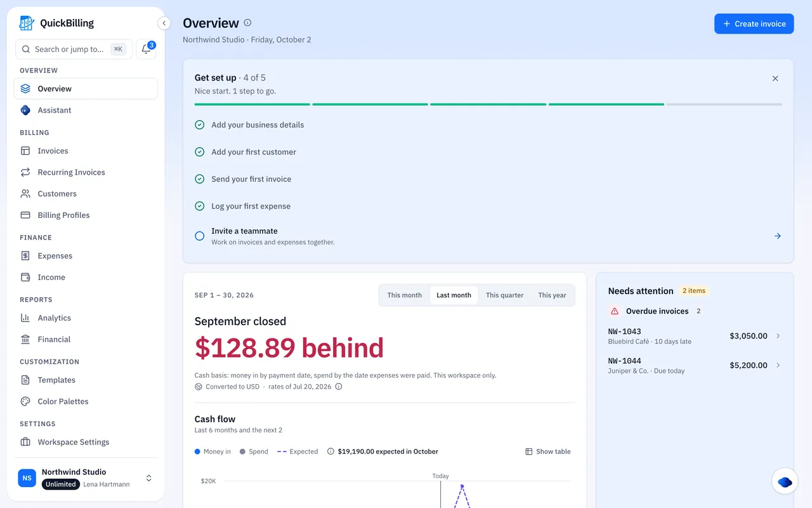Viewport: 812px width, 508px height.
Task: Click the 'Add your first customer' checkmark
Action: 199,152
